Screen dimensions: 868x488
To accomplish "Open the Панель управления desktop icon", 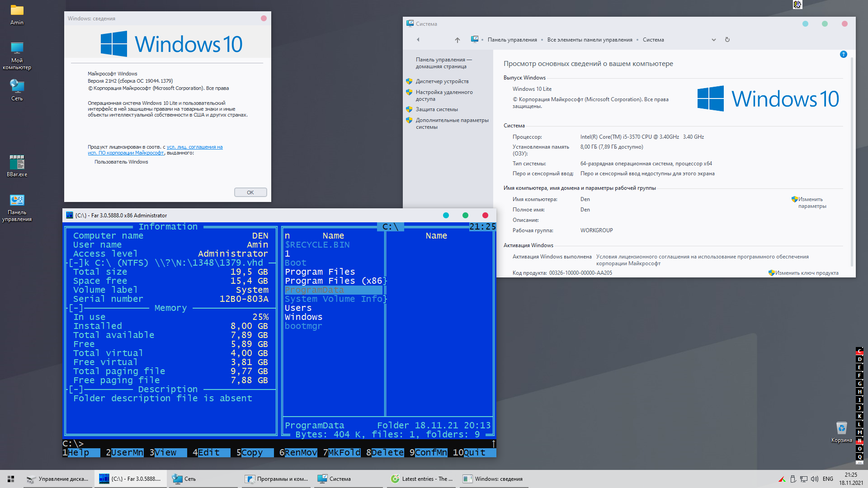I will pyautogui.click(x=17, y=201).
